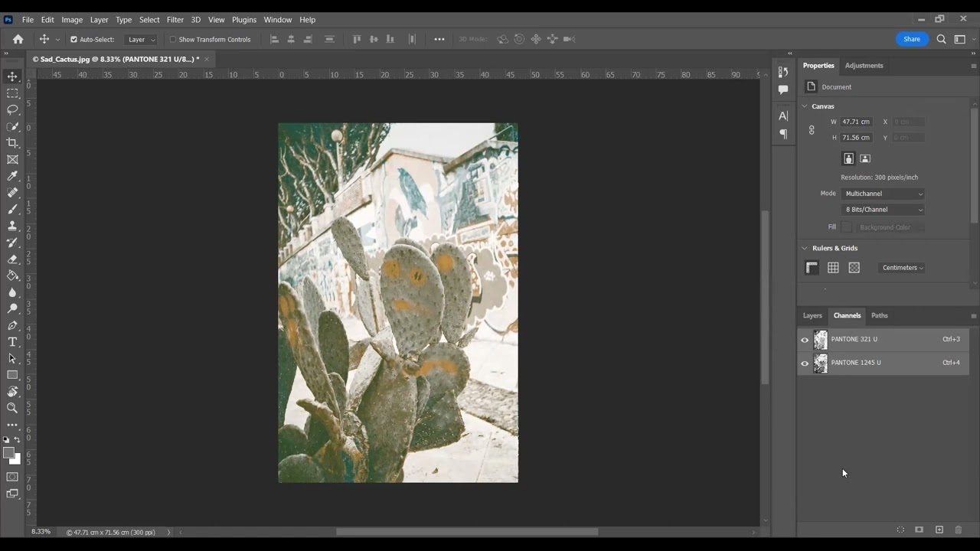
Task: Select the Spot Healing Brush tool
Action: [12, 193]
